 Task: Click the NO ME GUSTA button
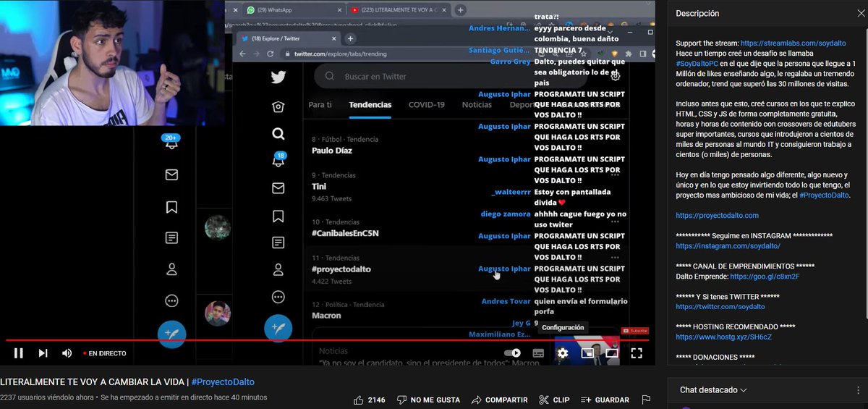427,400
